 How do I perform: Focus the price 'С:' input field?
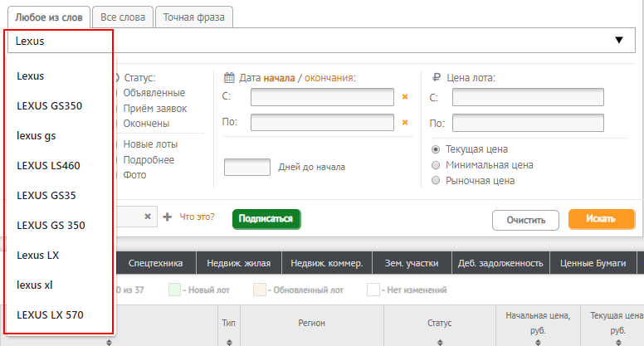[x=528, y=97]
